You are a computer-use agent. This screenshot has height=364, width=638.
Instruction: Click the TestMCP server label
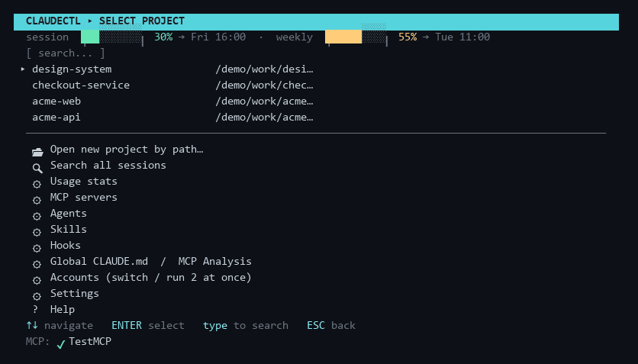tap(90, 342)
